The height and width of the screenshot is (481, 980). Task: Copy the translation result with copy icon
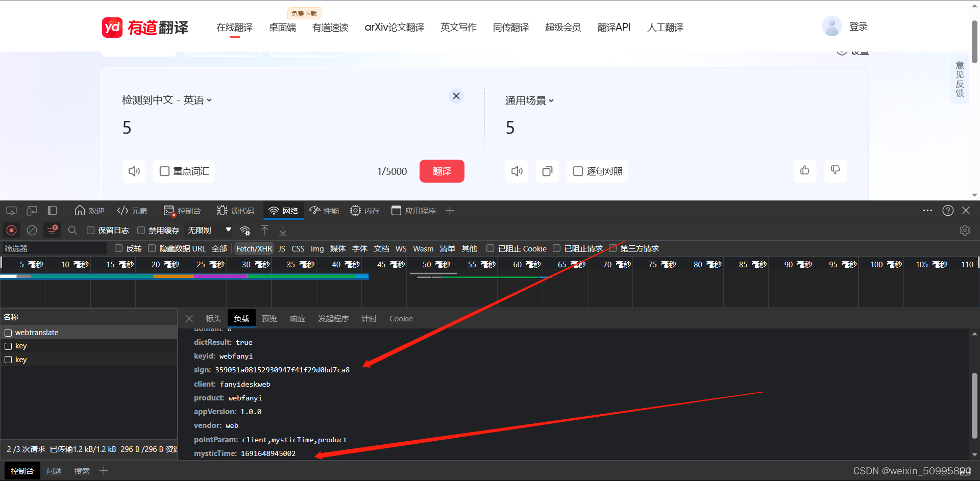(x=547, y=171)
